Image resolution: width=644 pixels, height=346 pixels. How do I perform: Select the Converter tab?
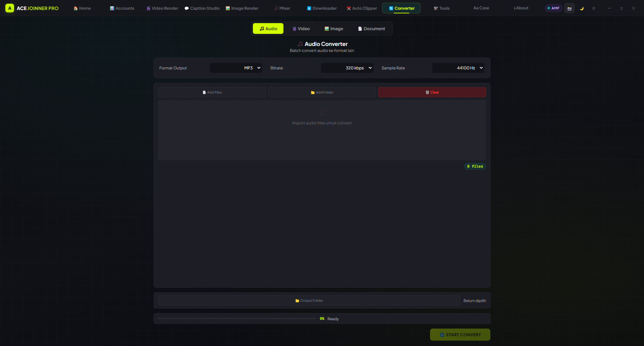(401, 8)
